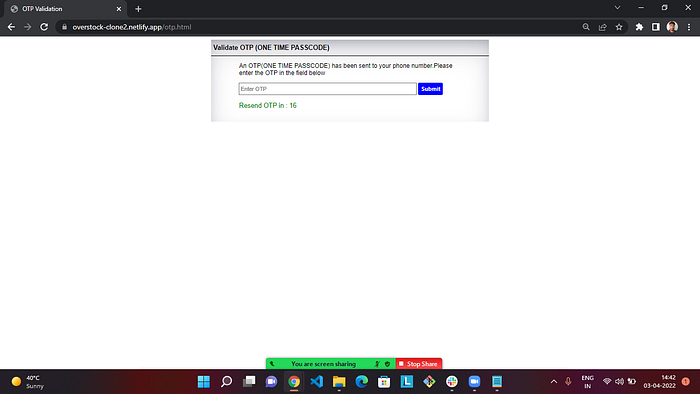Open the weather widget showing 40°C Sunny
The image size is (700, 394).
(x=28, y=382)
